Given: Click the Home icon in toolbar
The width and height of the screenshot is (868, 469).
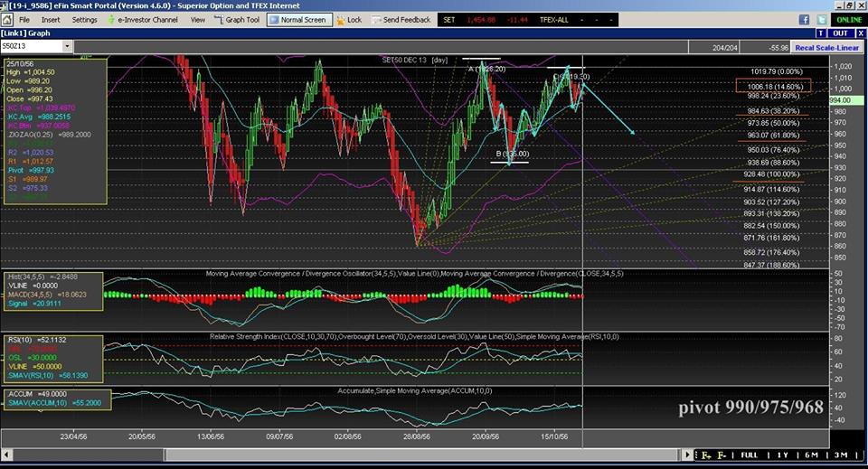Looking at the screenshot, I should (x=8, y=19).
